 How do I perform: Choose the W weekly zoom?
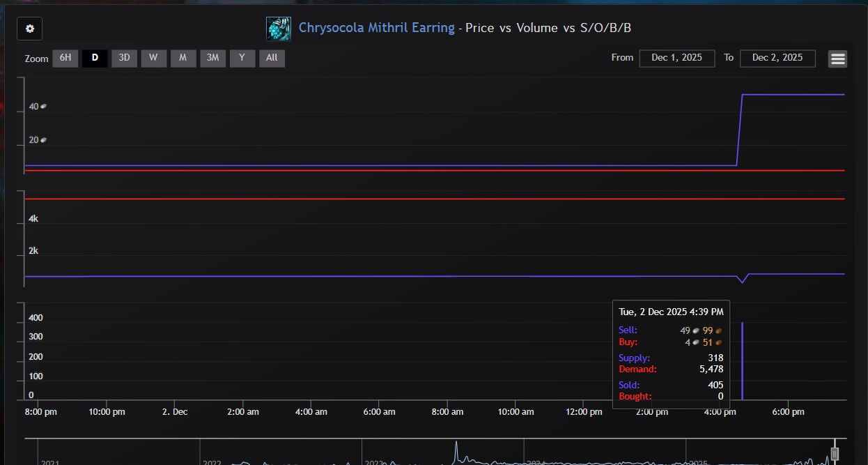[x=153, y=58]
